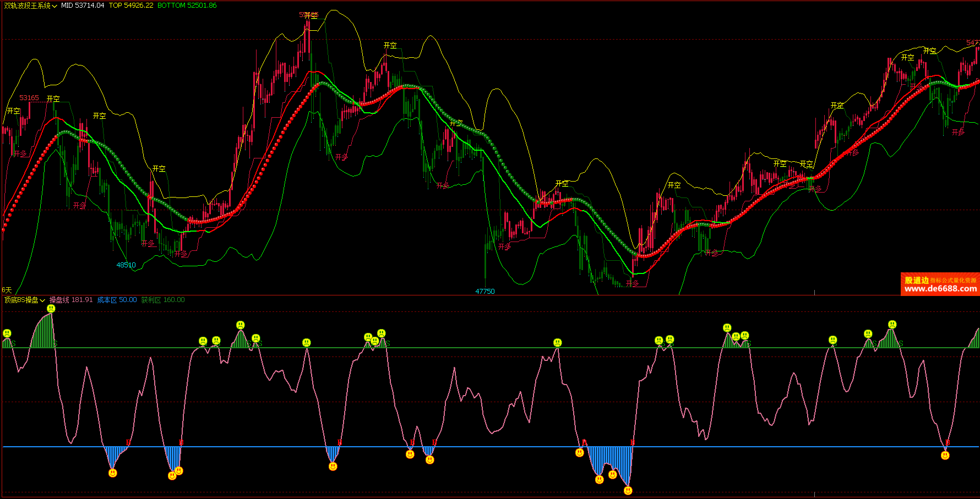Click the 开空 label beside the 53165 price
Screen dimensions: 980x499
[53, 98]
